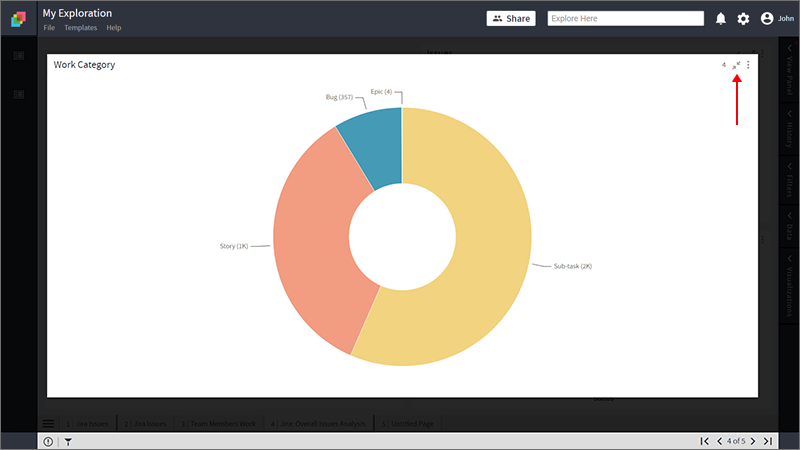Screen dimensions: 800x450
Task: Open the page list hamburger menu
Action: (x=48, y=423)
